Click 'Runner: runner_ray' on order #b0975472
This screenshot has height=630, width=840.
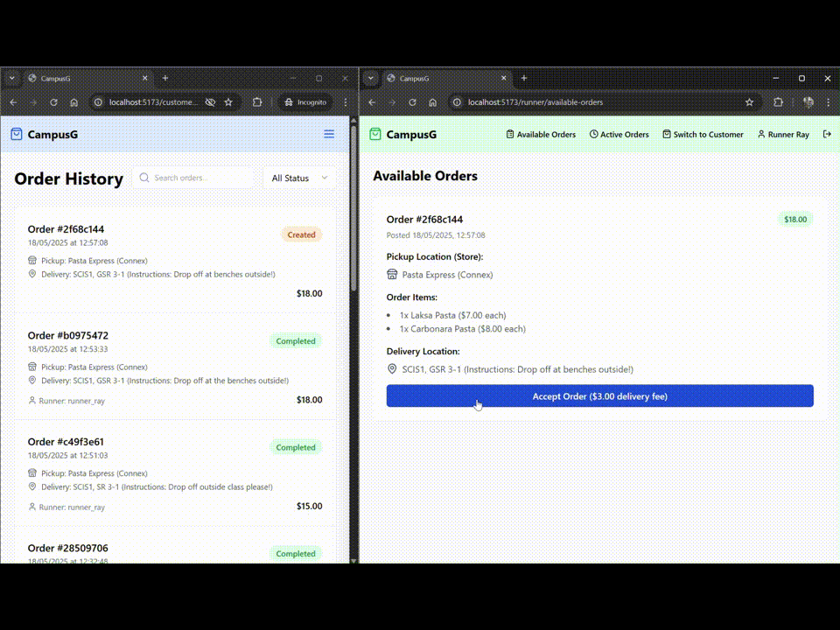coord(66,401)
